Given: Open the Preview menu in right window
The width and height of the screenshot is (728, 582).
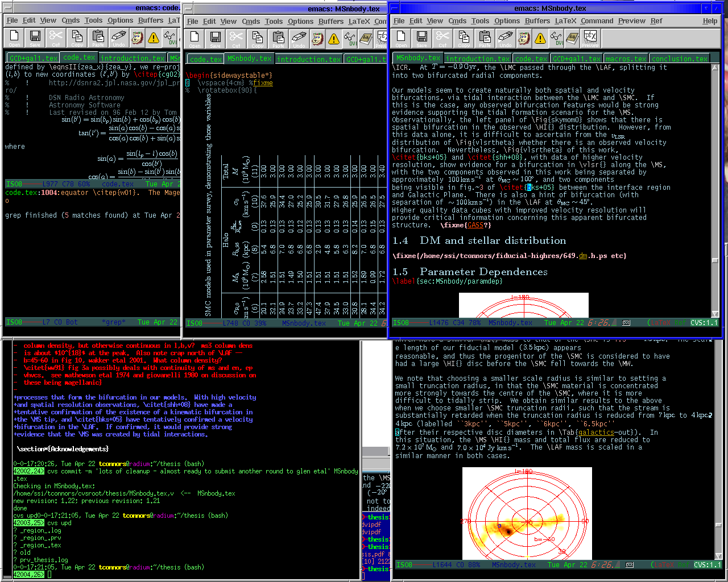Looking at the screenshot, I should coord(632,20).
